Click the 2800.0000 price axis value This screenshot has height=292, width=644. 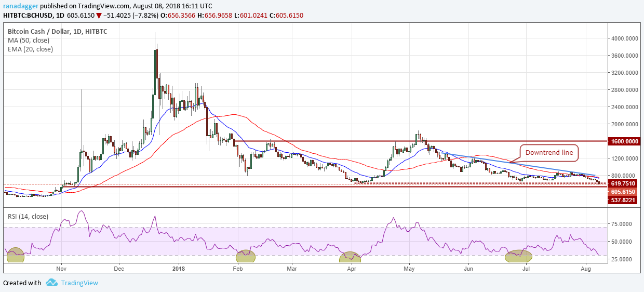click(626, 90)
